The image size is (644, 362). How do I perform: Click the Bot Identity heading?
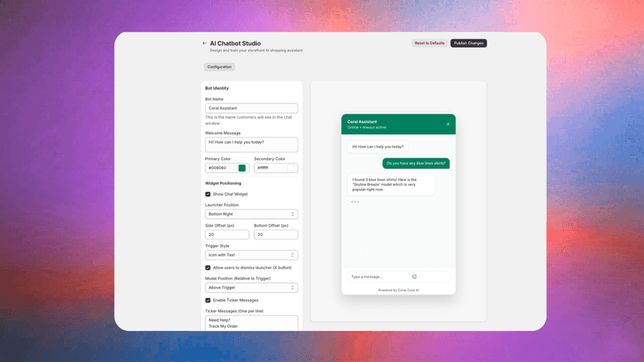point(217,89)
